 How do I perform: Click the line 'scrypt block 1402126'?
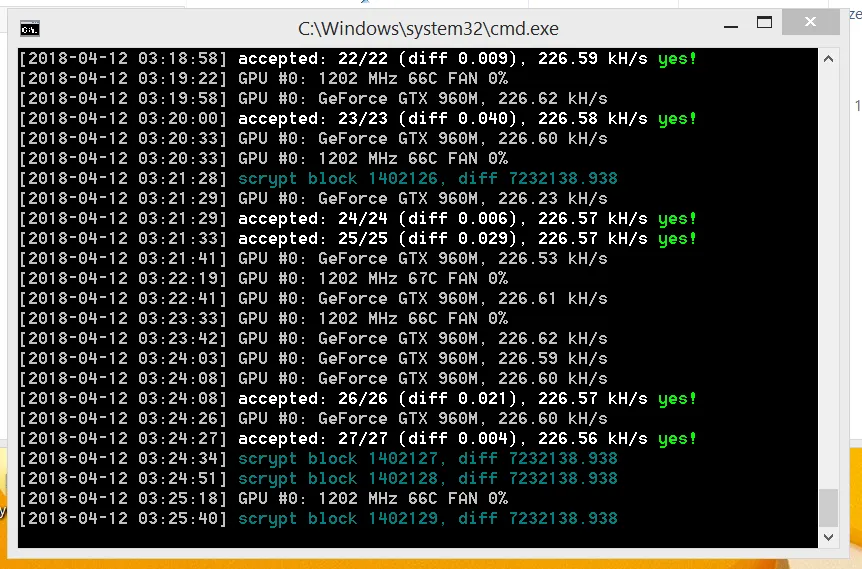coord(318,178)
